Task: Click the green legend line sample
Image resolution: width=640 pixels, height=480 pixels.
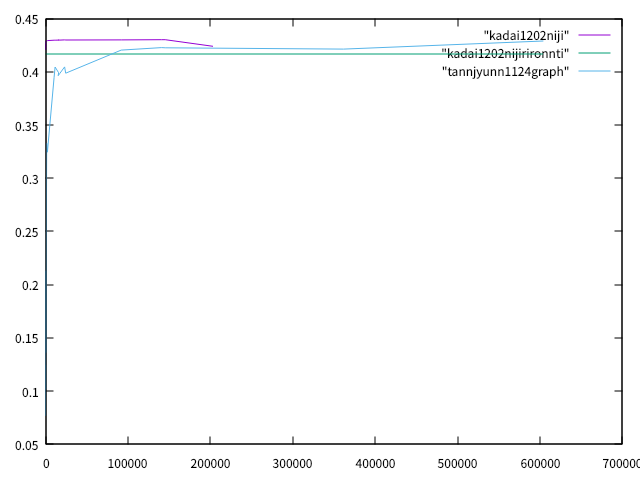Action: point(594,53)
